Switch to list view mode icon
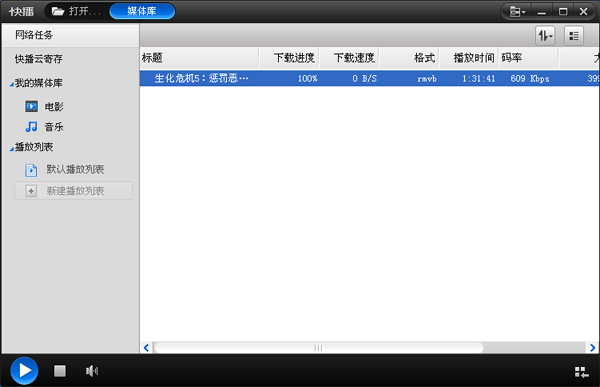The width and height of the screenshot is (600, 387). (x=574, y=36)
